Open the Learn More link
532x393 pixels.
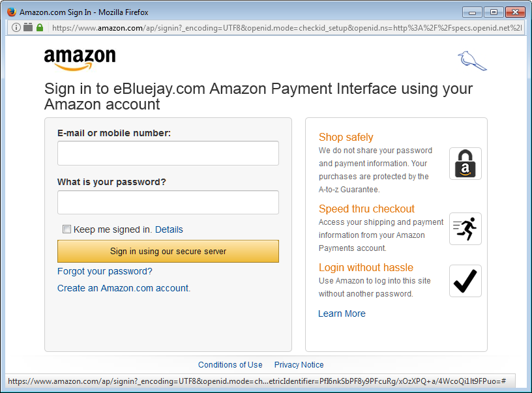pos(342,313)
